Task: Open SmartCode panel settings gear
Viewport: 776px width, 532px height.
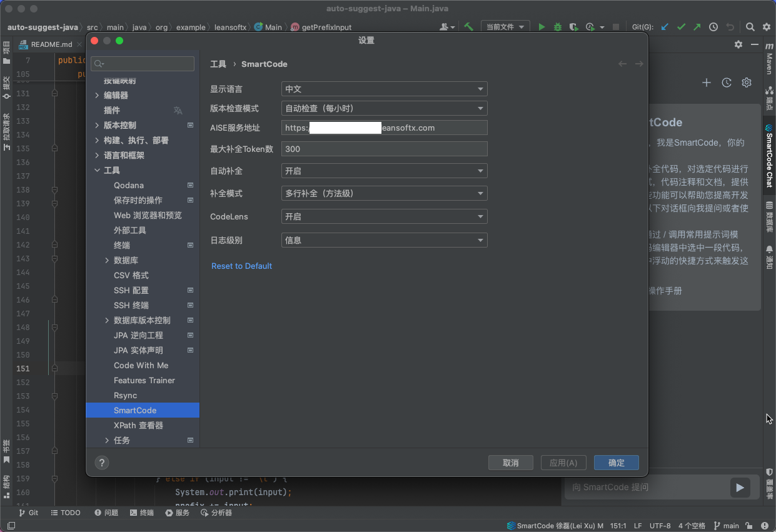Action: 747,83
